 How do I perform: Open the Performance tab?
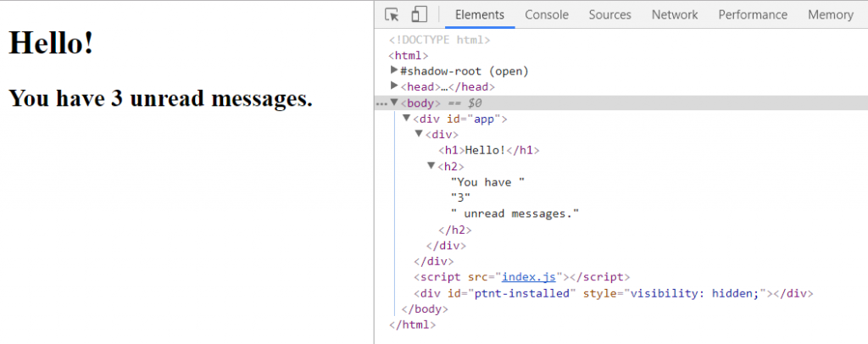point(753,15)
